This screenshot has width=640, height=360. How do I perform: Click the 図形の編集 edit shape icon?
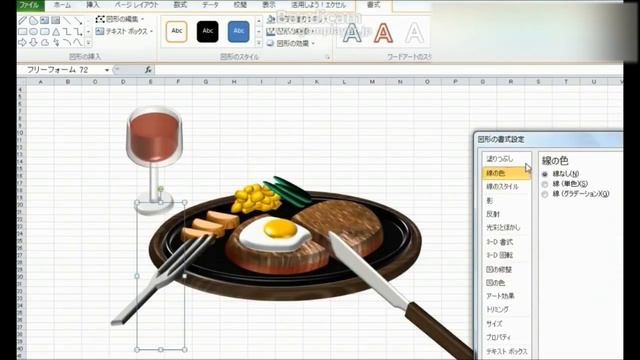[x=100, y=19]
